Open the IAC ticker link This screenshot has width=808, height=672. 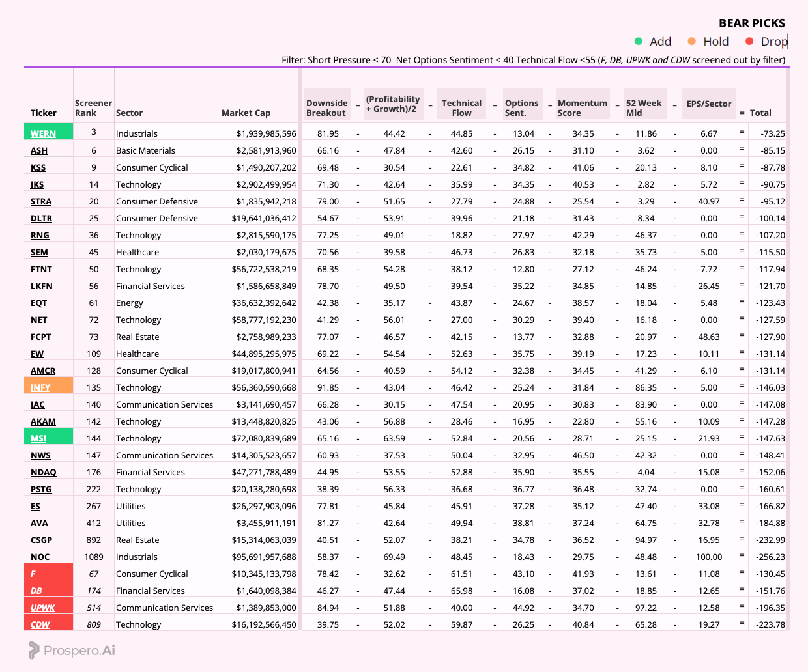point(38,404)
